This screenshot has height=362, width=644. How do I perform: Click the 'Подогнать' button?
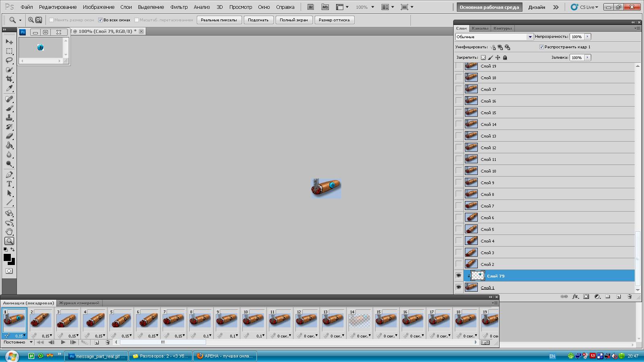coord(258,20)
